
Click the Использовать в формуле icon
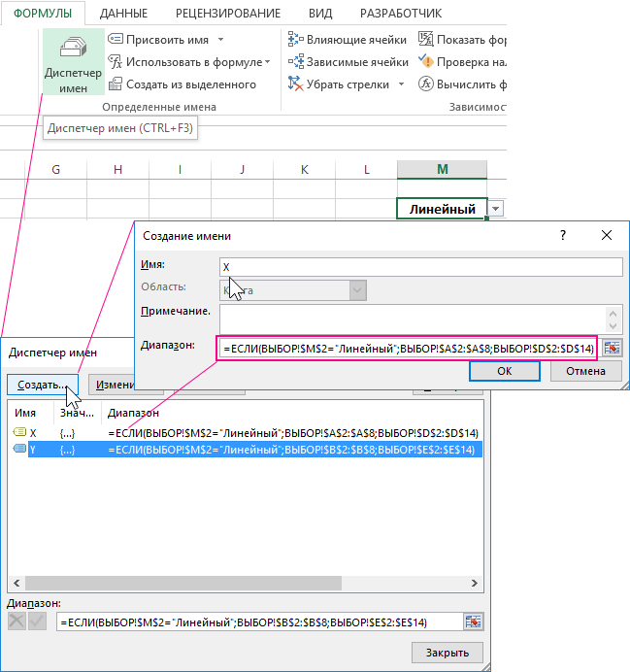(x=115, y=61)
